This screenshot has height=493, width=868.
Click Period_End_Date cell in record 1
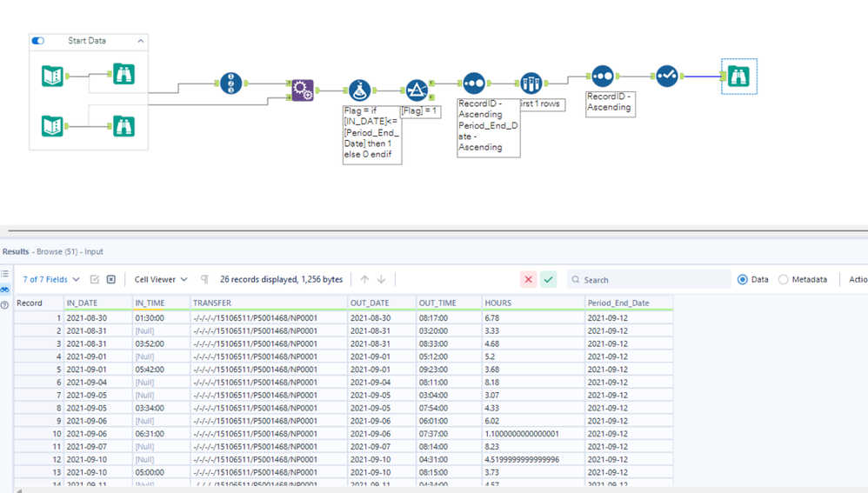(629, 318)
